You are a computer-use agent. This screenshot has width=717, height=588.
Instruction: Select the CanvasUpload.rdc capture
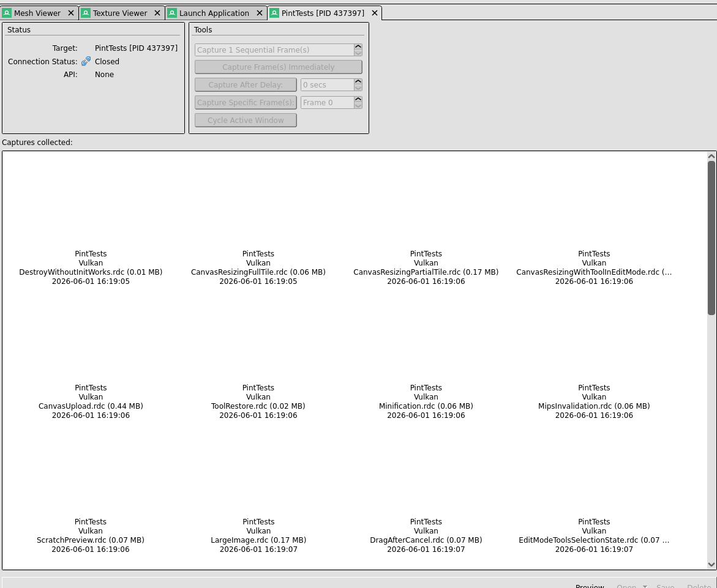coord(91,401)
